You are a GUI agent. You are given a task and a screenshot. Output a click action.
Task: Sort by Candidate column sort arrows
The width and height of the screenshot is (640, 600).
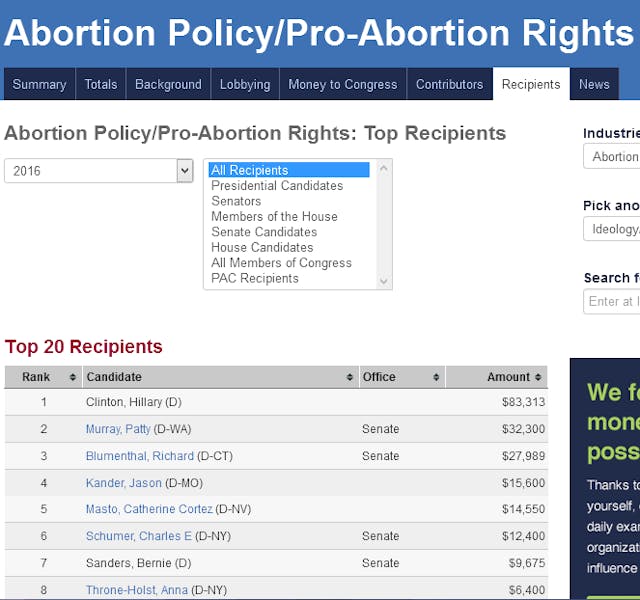click(350, 377)
